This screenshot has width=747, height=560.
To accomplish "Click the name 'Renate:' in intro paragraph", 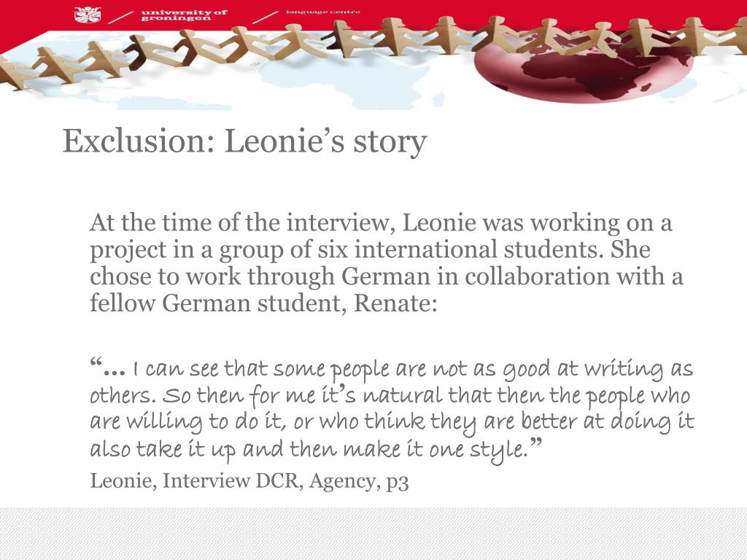I will 395,303.
